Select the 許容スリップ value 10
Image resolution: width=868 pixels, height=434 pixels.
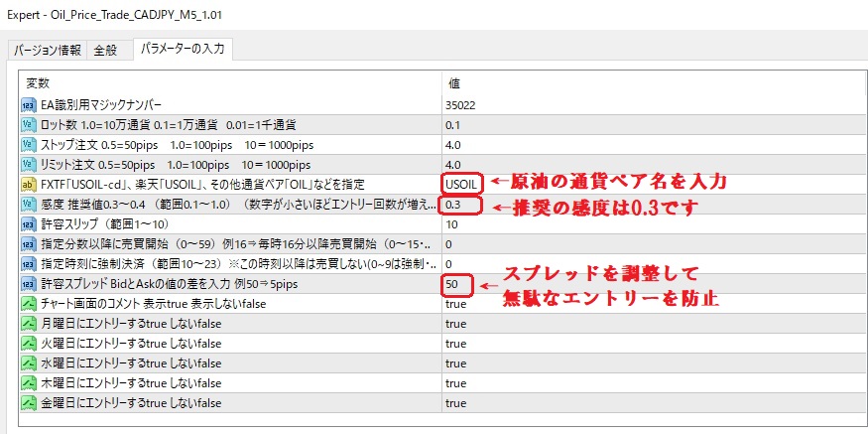(451, 224)
